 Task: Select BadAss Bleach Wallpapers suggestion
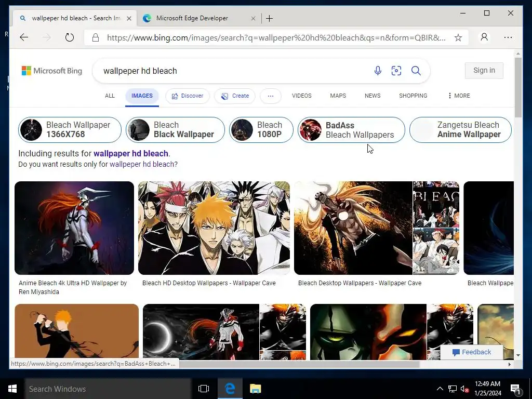point(351,129)
